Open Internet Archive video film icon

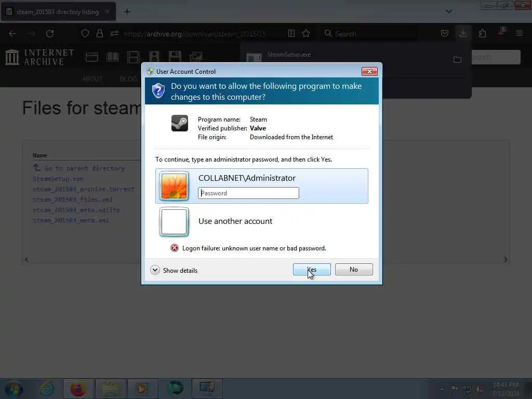pos(134,57)
